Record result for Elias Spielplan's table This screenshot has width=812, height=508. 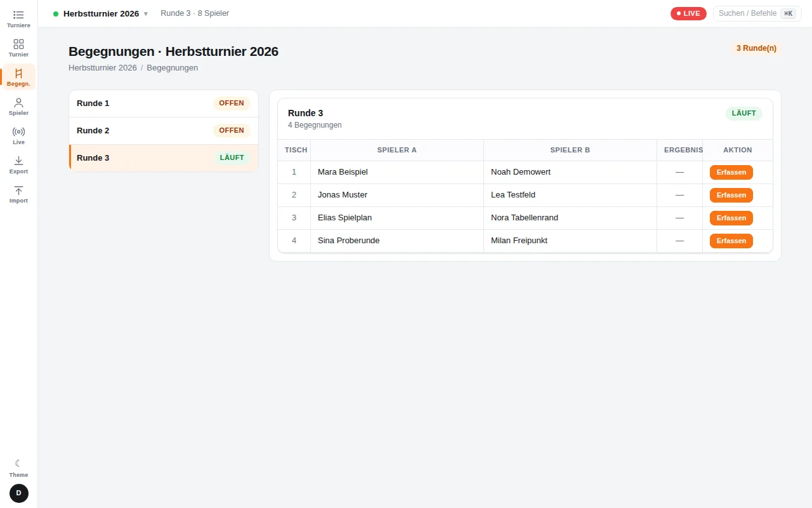tap(731, 218)
